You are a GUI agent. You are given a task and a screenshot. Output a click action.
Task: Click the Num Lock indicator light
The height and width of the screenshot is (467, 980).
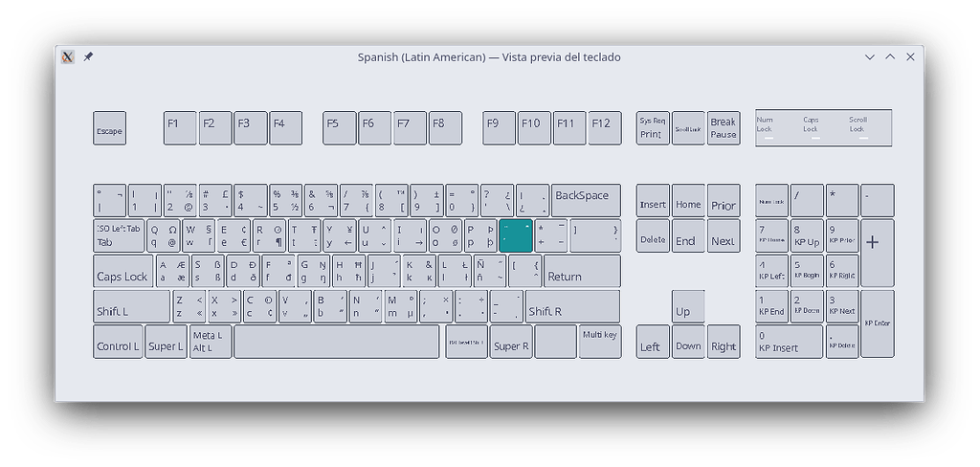(x=768, y=138)
